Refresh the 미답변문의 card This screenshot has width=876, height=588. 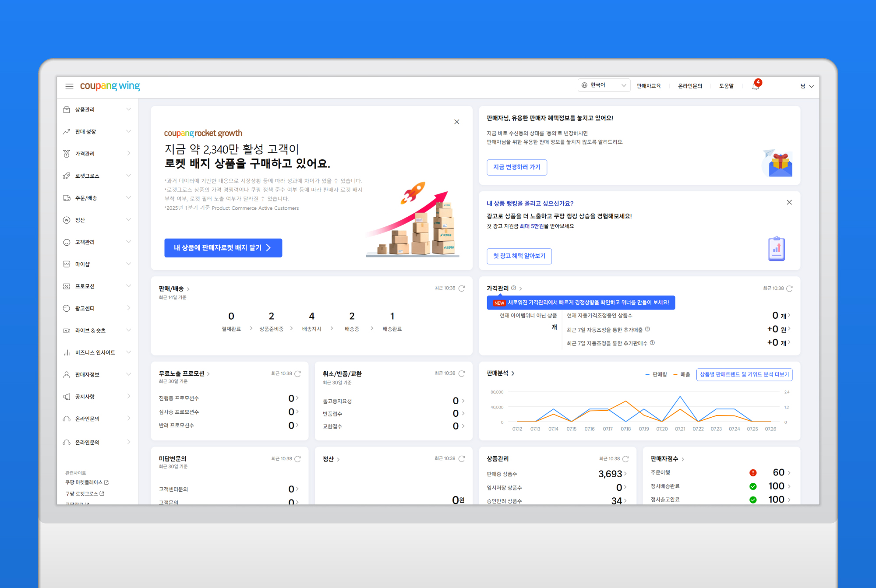pos(298,459)
